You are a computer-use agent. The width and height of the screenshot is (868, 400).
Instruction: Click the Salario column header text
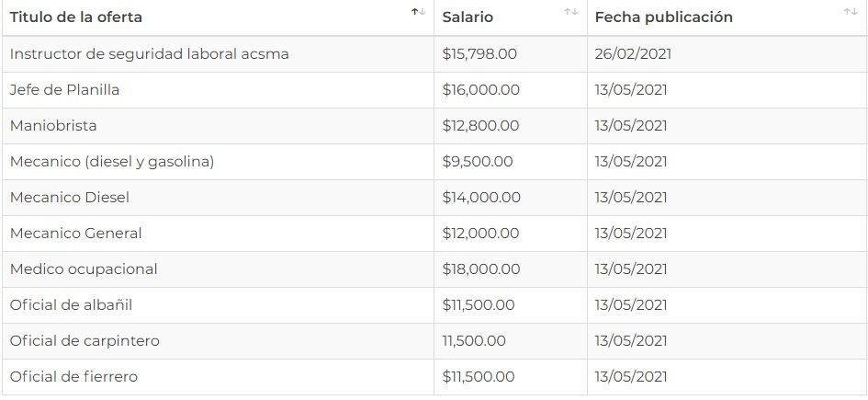tap(468, 17)
